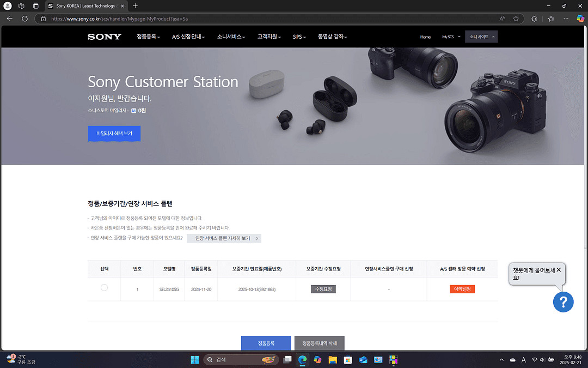The height and width of the screenshot is (368, 588).
Task: Close the Sony KOREA browser tab
Action: (x=122, y=6)
